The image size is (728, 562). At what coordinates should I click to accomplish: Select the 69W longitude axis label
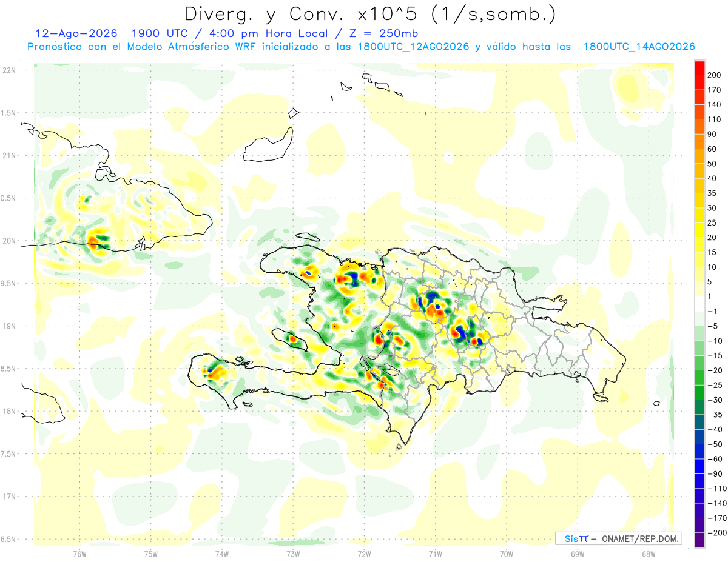click(x=578, y=554)
